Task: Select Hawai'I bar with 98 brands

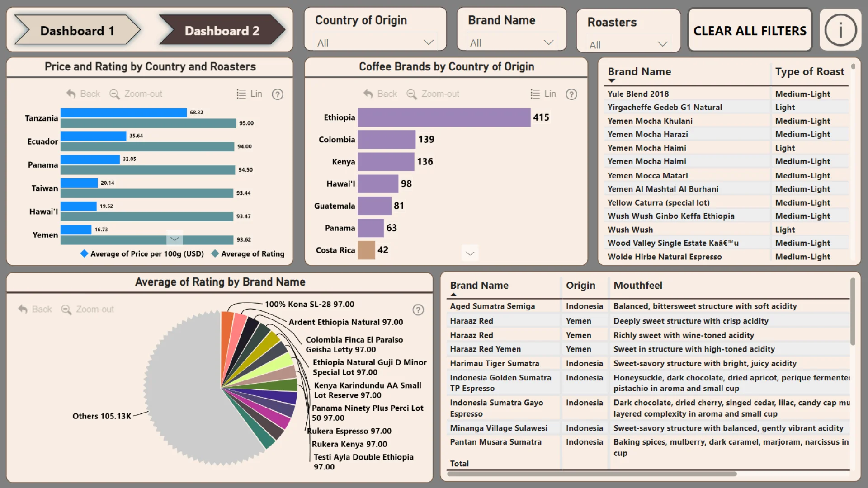Action: (x=378, y=184)
